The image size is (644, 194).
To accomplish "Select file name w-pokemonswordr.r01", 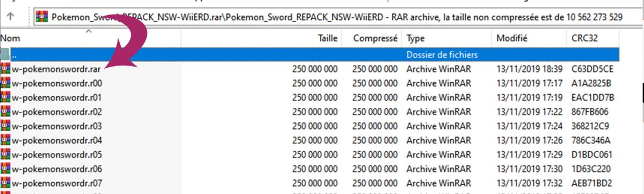I will [57, 98].
